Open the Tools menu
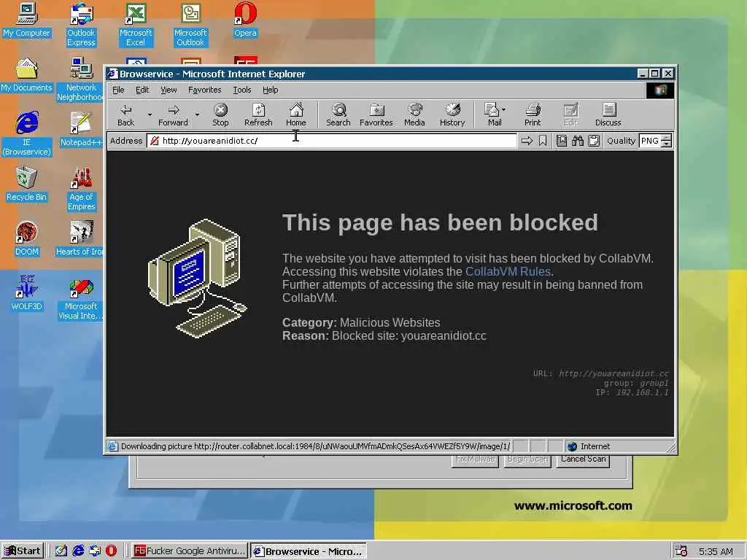 (242, 90)
